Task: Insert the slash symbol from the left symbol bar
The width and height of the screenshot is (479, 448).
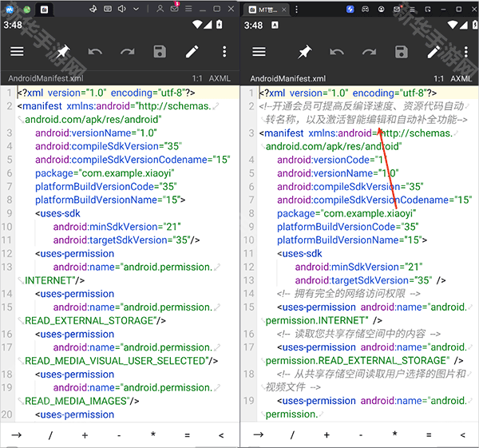Action: point(49,434)
